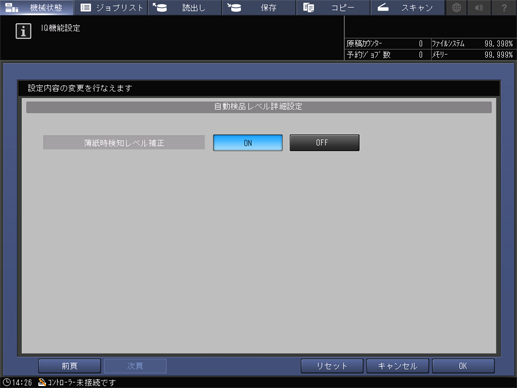Go to the previous page with 前頁
517x388 pixels.
69,366
